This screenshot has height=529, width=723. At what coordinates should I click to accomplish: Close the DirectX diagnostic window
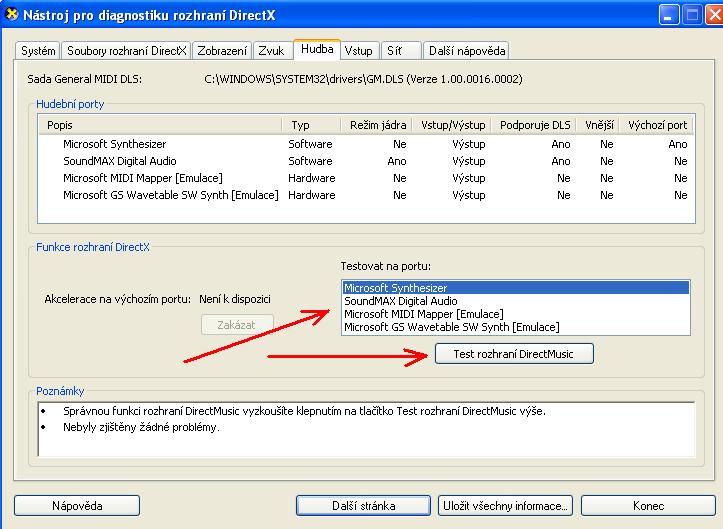point(714,14)
